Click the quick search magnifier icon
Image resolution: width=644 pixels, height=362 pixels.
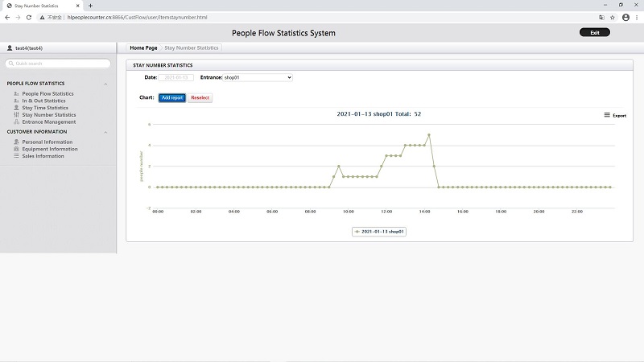pos(11,64)
